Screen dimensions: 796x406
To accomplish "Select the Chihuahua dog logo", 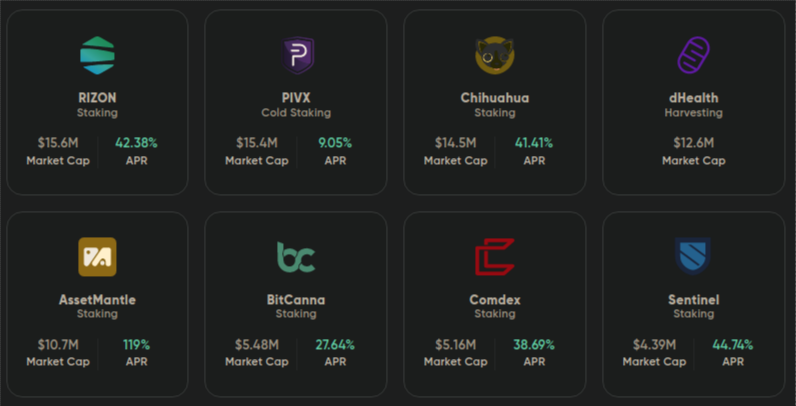I will click(495, 55).
